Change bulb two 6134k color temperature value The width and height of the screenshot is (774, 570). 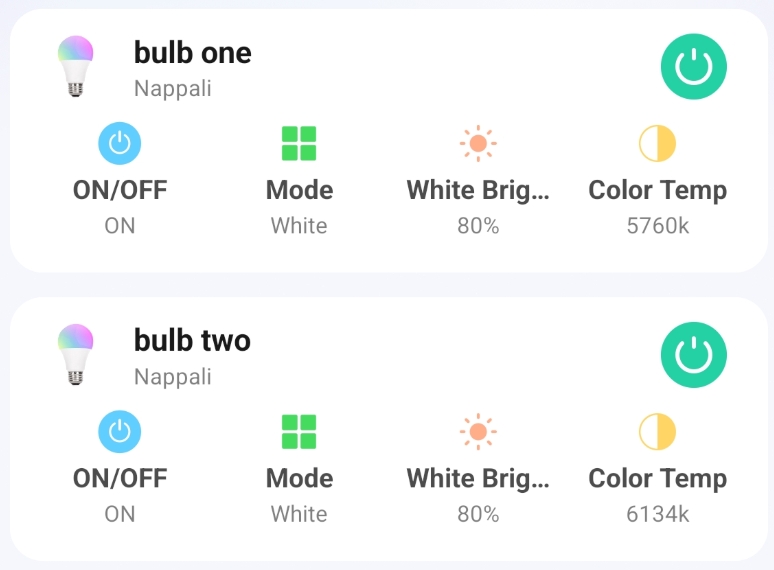click(658, 514)
